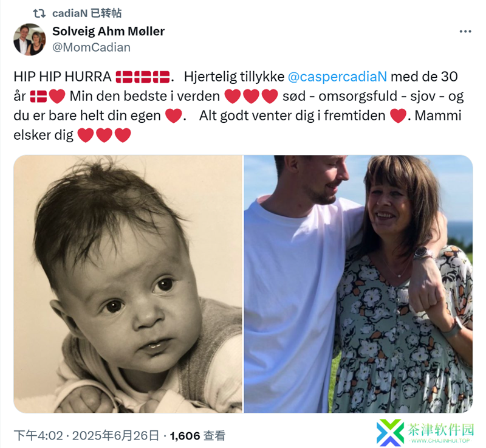486x448 pixels.
Task: Click the name Solveig Ahm Møller
Action: coord(108,31)
